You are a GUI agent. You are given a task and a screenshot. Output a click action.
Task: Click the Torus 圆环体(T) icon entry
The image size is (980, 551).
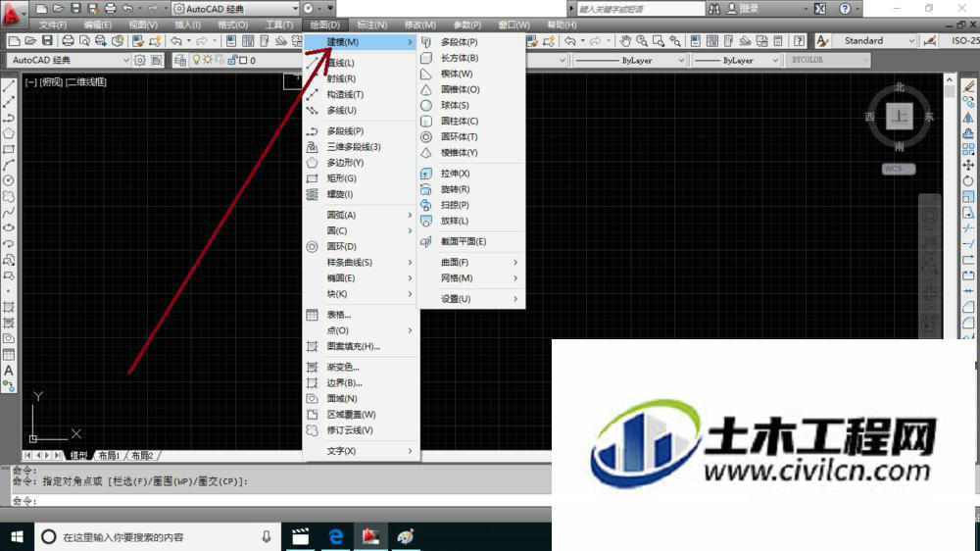pos(426,137)
